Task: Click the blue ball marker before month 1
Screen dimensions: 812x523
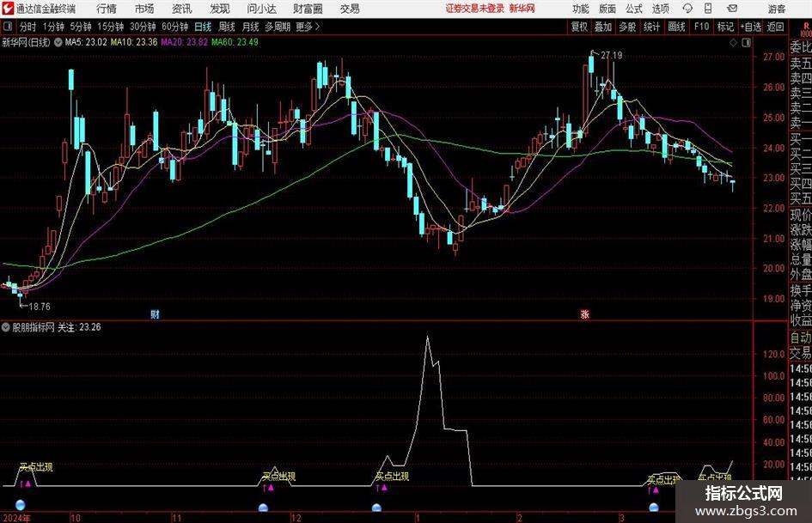Action: click(376, 508)
